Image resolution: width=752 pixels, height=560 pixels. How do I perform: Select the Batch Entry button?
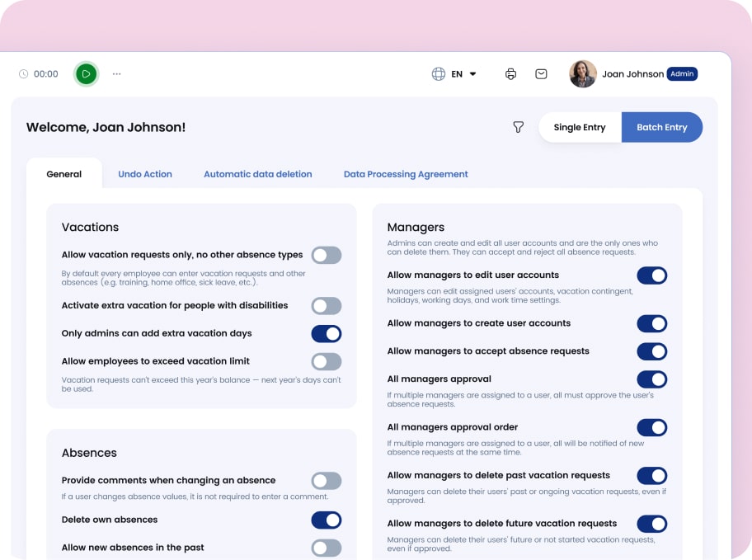click(x=661, y=128)
